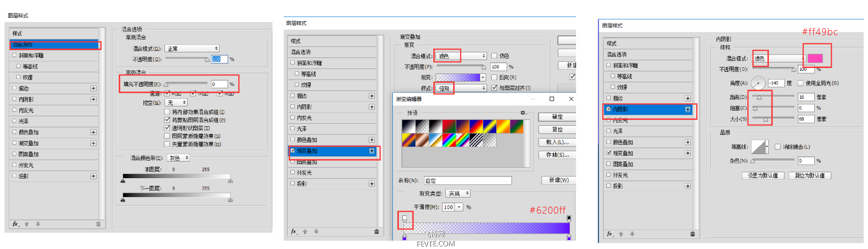Image resolution: width=868 pixels, height=249 pixels.
Task: Open contour picker arrow beside 等高线 thumbnail
Action: tap(767, 147)
